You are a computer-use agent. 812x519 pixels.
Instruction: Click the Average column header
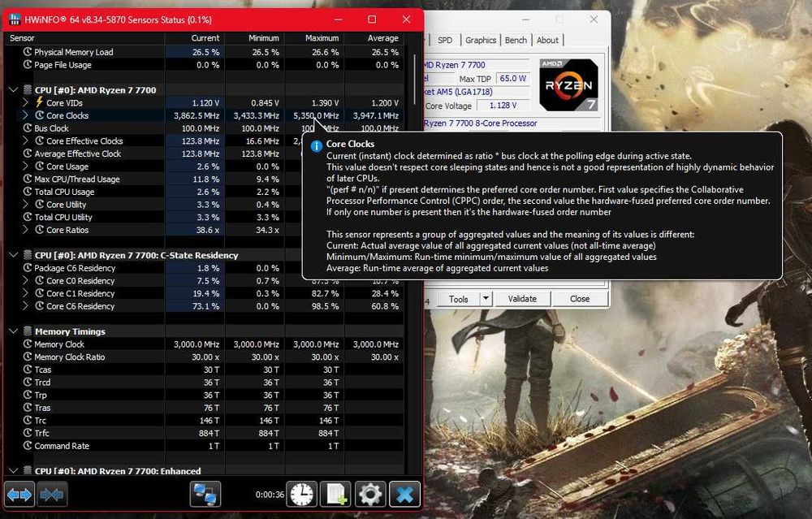(x=374, y=38)
